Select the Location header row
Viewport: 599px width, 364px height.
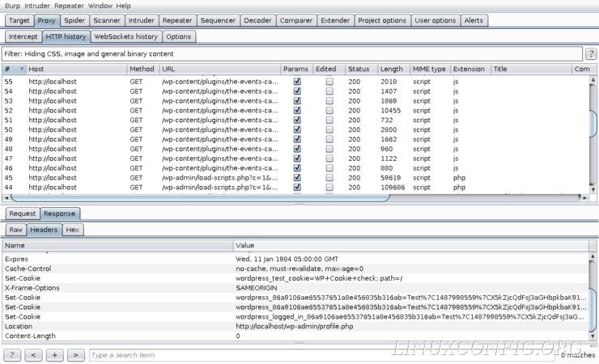coord(295,326)
